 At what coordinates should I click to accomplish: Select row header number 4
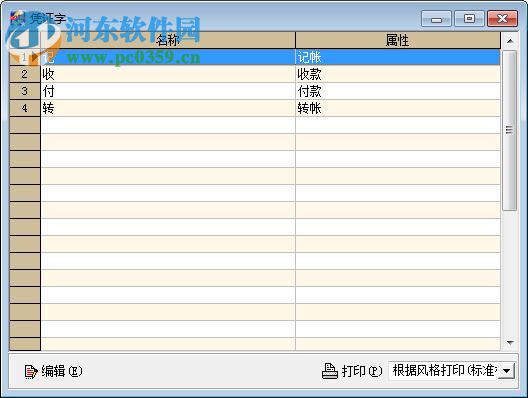pos(25,108)
